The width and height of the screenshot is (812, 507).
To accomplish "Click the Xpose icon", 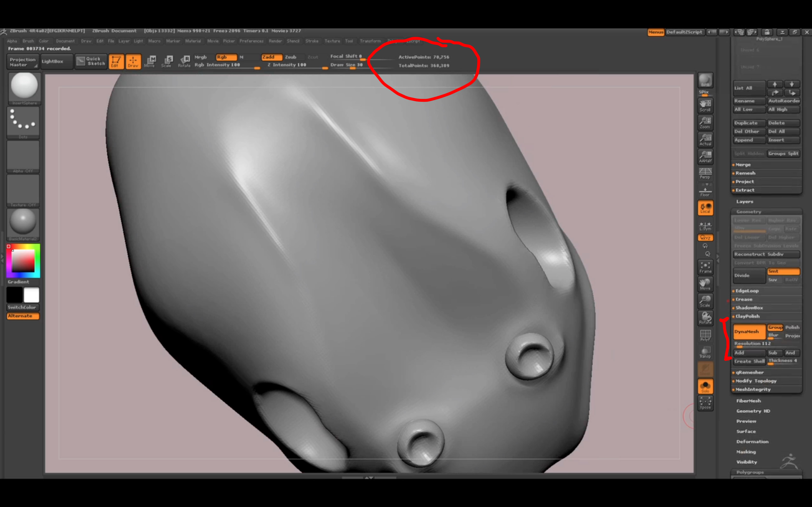I will [x=705, y=403].
